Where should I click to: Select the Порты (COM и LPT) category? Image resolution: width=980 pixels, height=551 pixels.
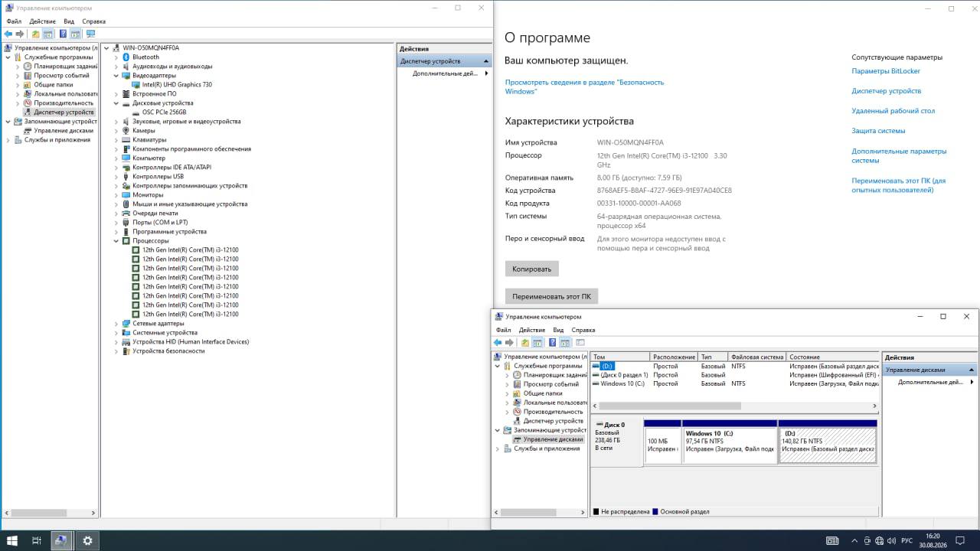coord(160,223)
